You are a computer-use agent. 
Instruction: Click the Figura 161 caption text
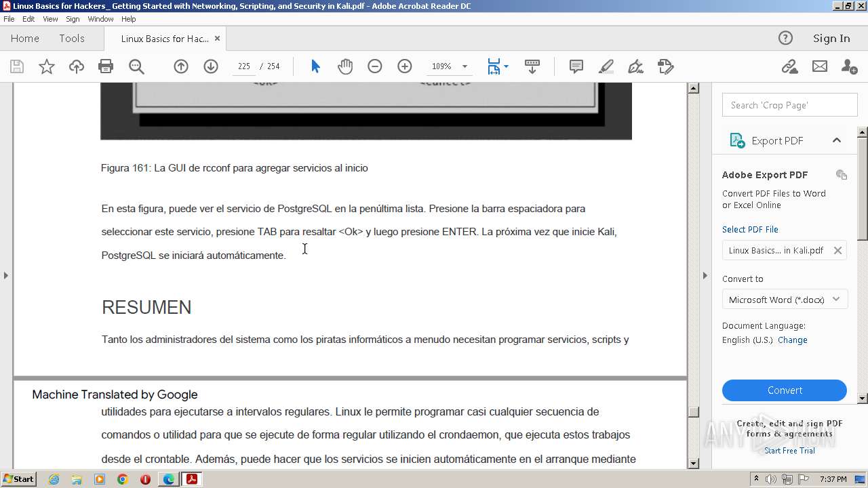(x=235, y=168)
